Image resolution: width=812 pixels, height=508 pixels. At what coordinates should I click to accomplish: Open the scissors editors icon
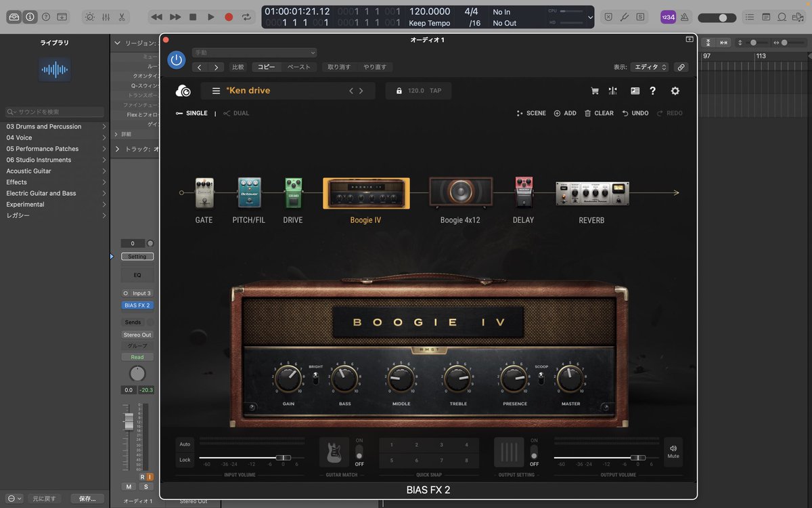[122, 17]
